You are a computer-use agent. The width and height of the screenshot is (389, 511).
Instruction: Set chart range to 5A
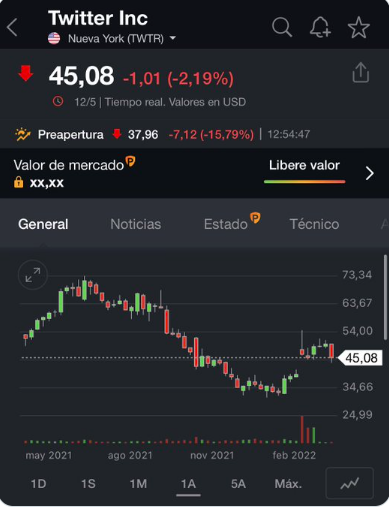pyautogui.click(x=238, y=484)
